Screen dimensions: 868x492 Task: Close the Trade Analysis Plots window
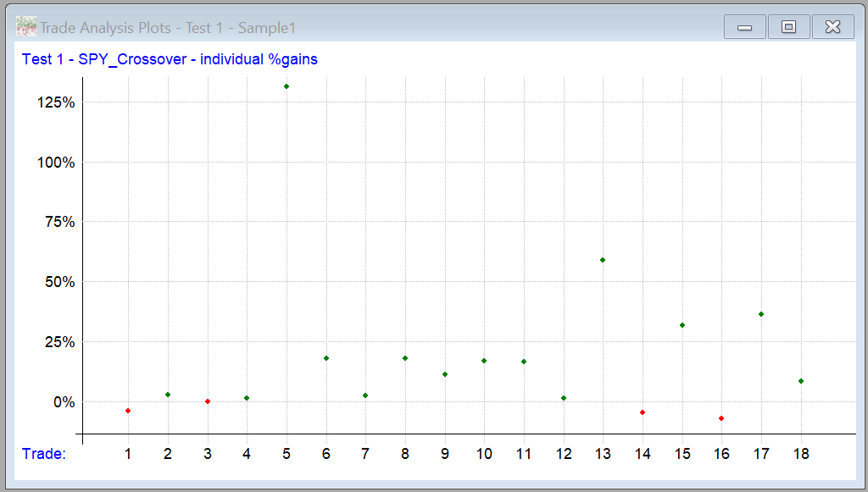click(832, 27)
